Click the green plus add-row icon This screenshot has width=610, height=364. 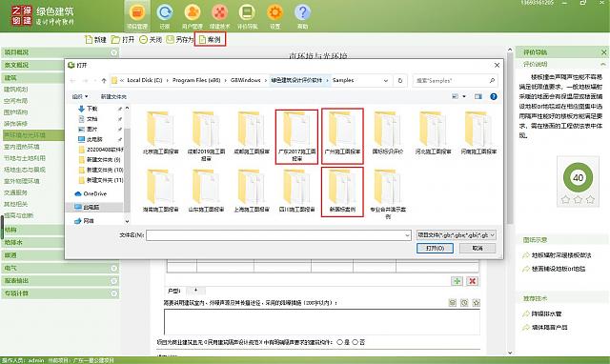[x=457, y=281]
